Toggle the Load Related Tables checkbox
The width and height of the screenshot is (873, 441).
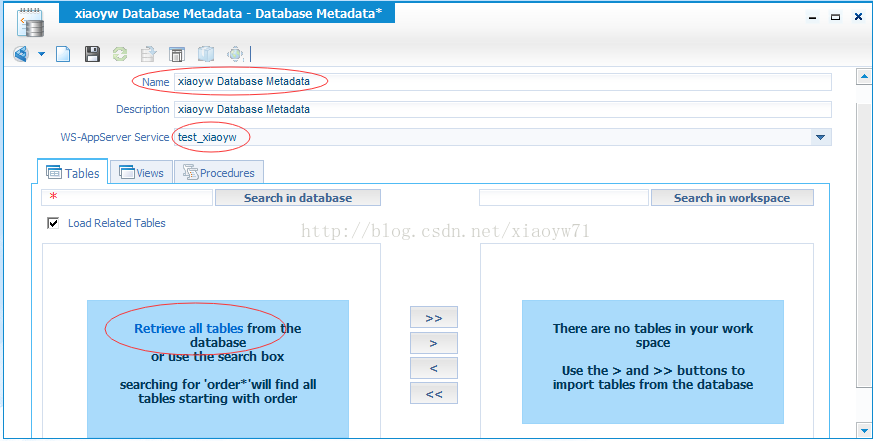[x=53, y=223]
